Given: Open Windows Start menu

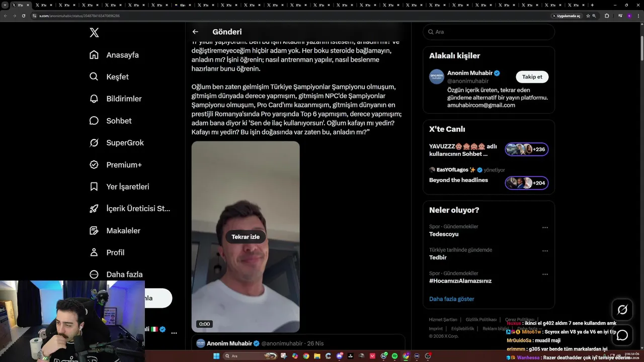Looking at the screenshot, I should point(216,356).
